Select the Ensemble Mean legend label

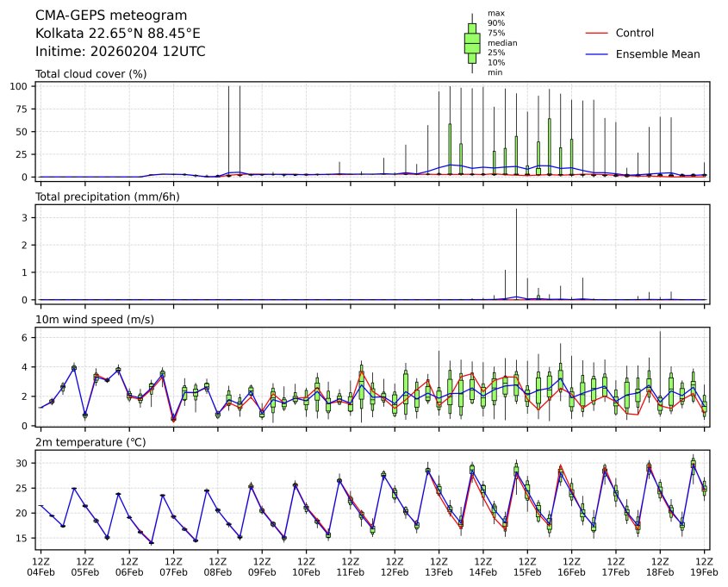pos(657,53)
